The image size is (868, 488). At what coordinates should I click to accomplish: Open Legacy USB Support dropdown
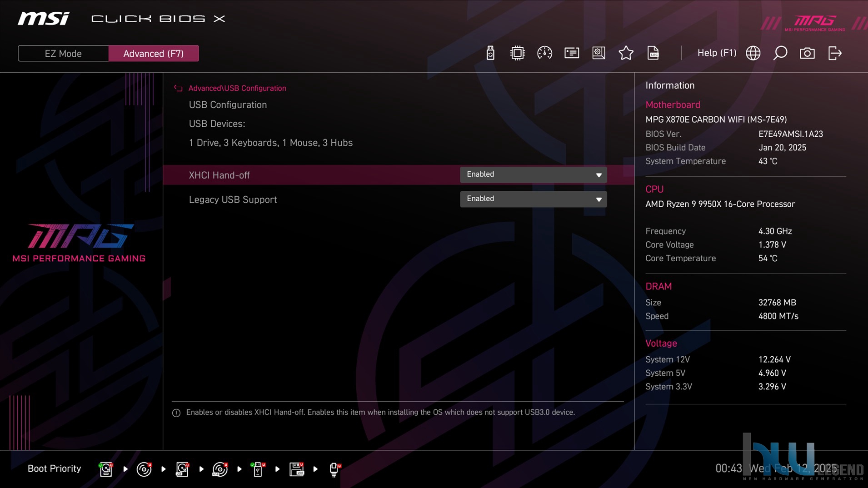click(x=533, y=199)
